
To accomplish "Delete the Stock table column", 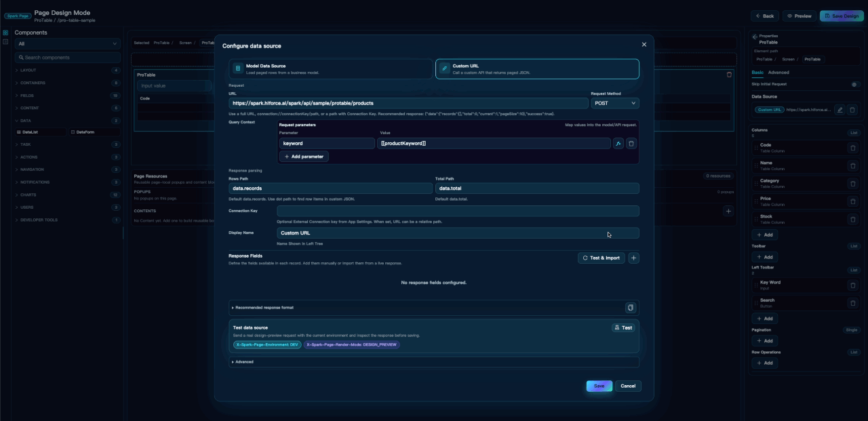I will [853, 219].
